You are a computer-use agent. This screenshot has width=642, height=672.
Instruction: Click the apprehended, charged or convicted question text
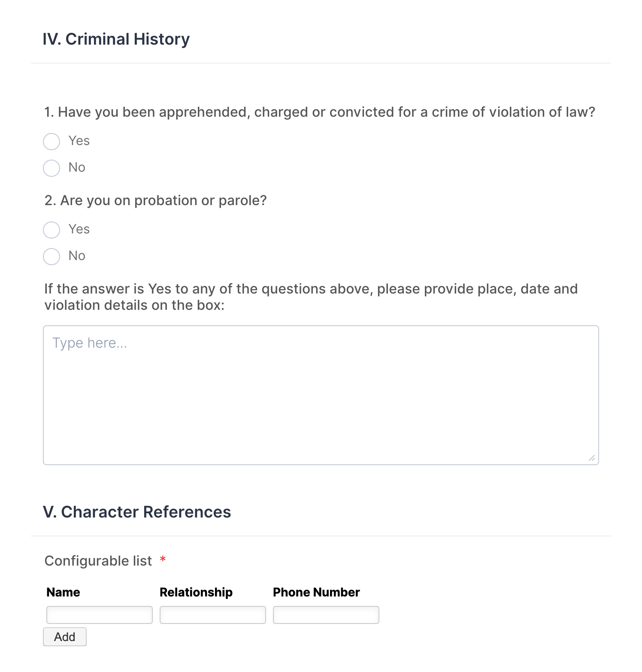tap(320, 112)
